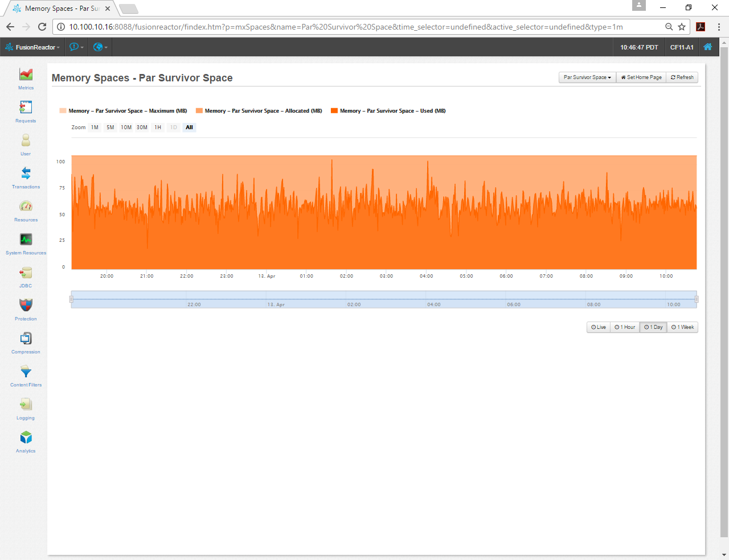Set chart zoom to 10M
Screen dimensions: 729x560
126,127
